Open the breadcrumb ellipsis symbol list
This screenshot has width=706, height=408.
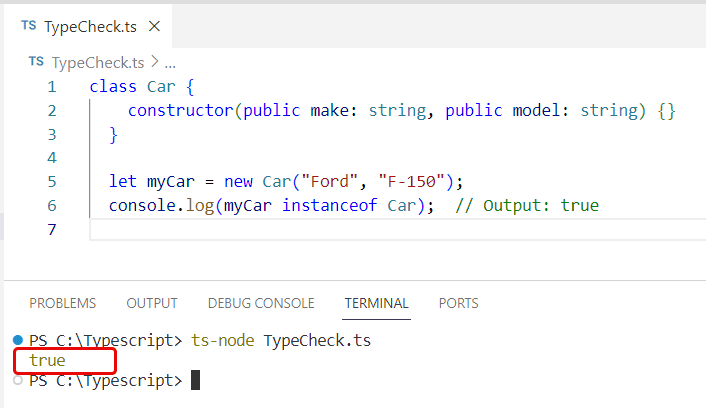pyautogui.click(x=170, y=65)
